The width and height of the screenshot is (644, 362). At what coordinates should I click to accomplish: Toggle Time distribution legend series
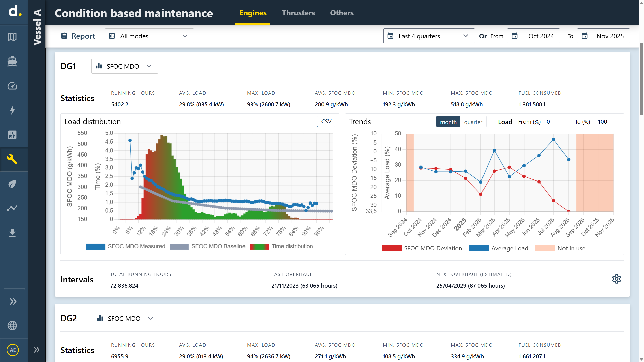point(281,246)
